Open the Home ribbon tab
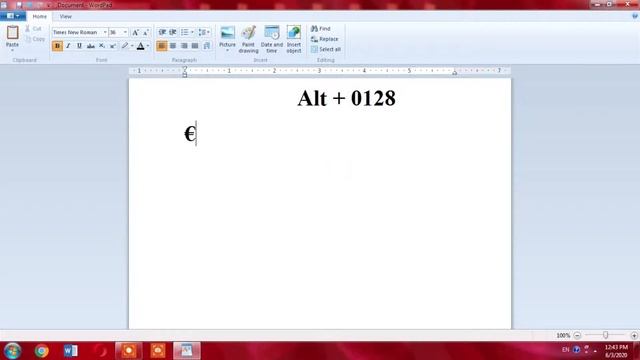 coord(40,16)
